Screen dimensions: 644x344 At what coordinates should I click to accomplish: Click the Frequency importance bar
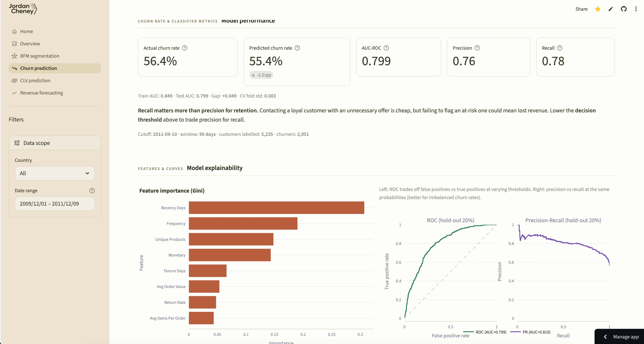point(243,223)
